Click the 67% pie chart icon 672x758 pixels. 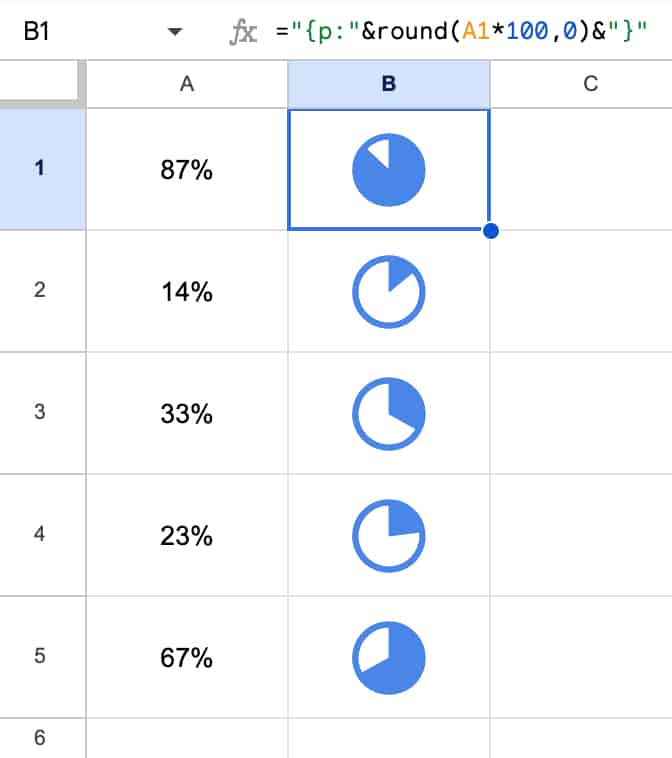[x=389, y=658]
